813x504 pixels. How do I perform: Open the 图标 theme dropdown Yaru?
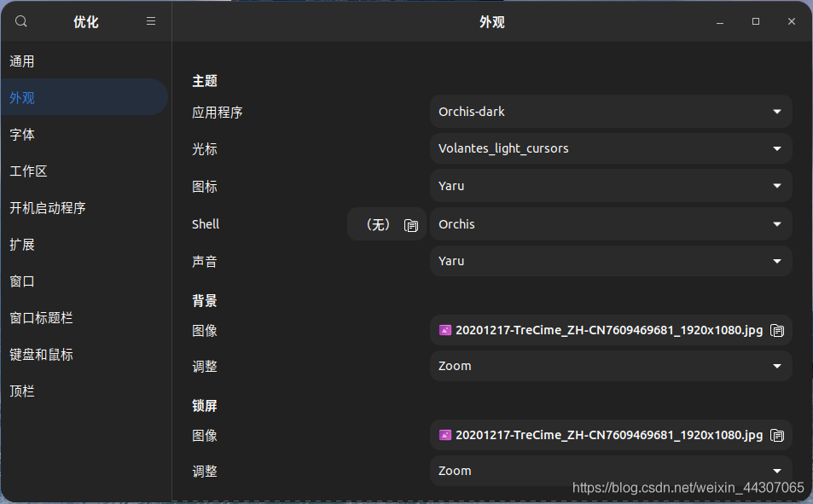click(611, 186)
